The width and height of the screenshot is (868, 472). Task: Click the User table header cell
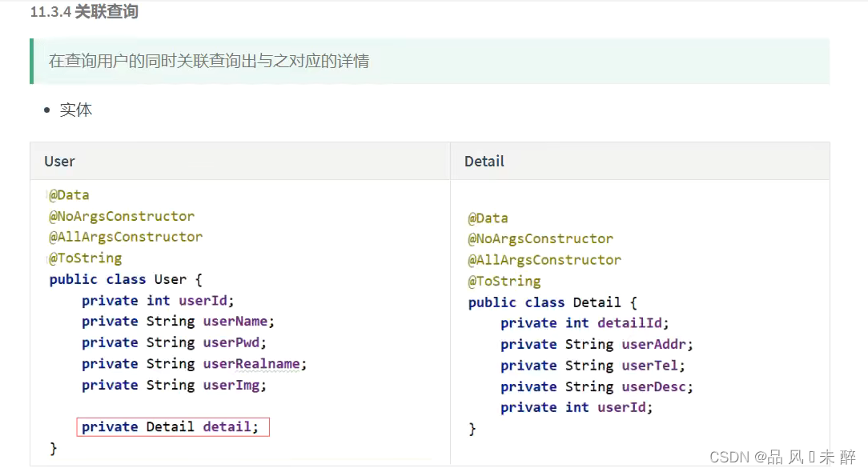coord(240,161)
